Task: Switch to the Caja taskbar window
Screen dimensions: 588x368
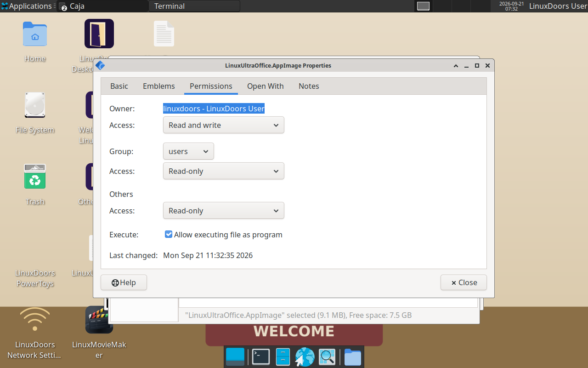Action: coord(102,6)
